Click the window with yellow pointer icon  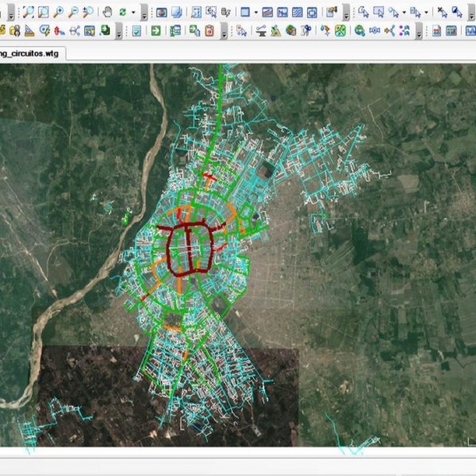(90, 31)
